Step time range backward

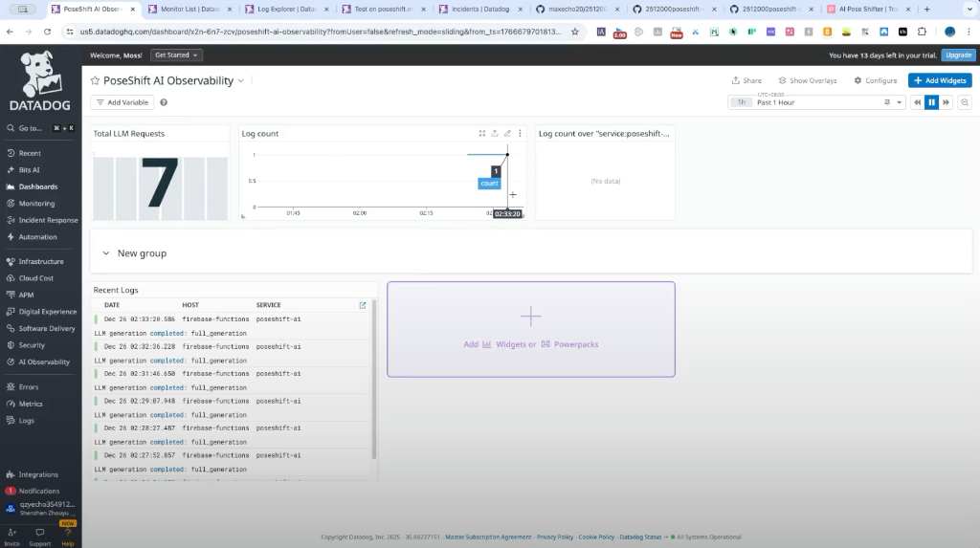tap(917, 102)
